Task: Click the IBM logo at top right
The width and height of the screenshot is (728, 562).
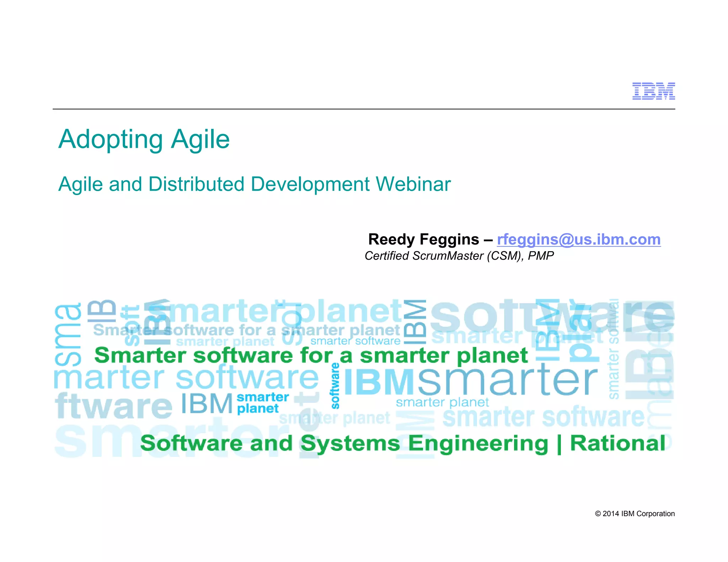Action: (x=653, y=91)
